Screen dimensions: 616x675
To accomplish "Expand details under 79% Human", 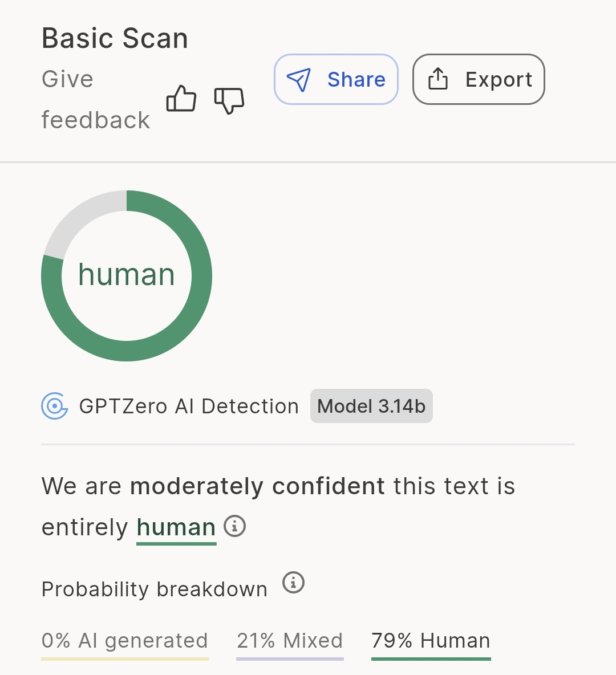I will coord(430,641).
